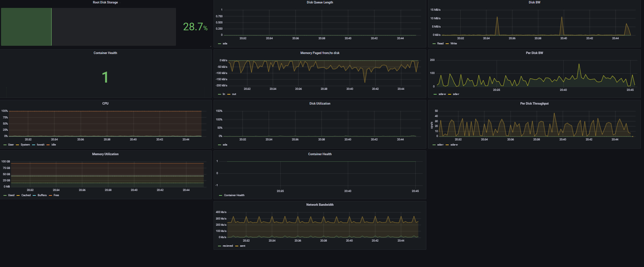This screenshot has width=644, height=267.
Task: Click the Network Bandwidth panel title
Action: pos(320,205)
